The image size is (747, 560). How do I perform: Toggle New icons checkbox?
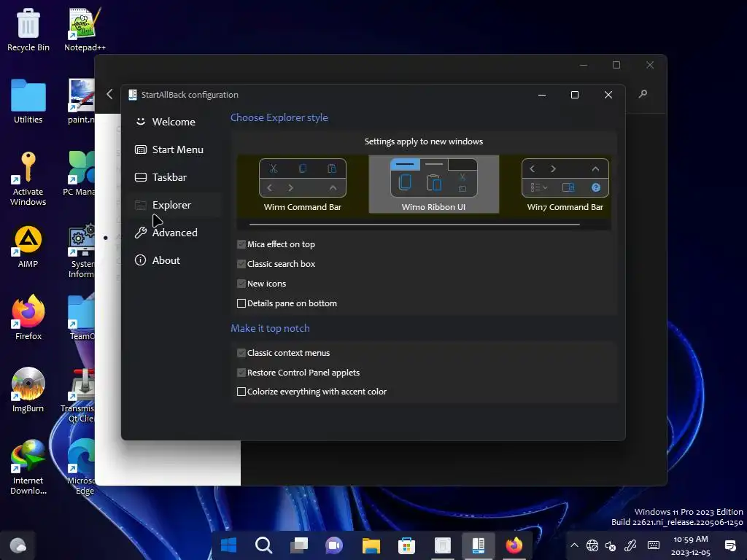click(241, 284)
